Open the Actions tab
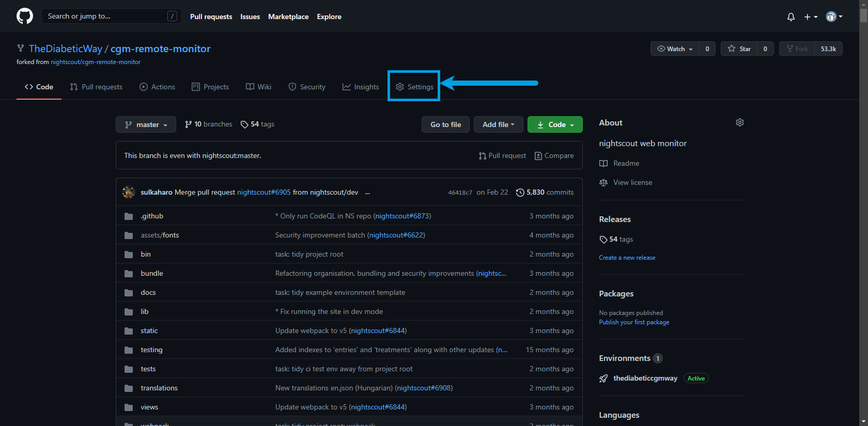The width and height of the screenshot is (868, 426). tap(158, 87)
